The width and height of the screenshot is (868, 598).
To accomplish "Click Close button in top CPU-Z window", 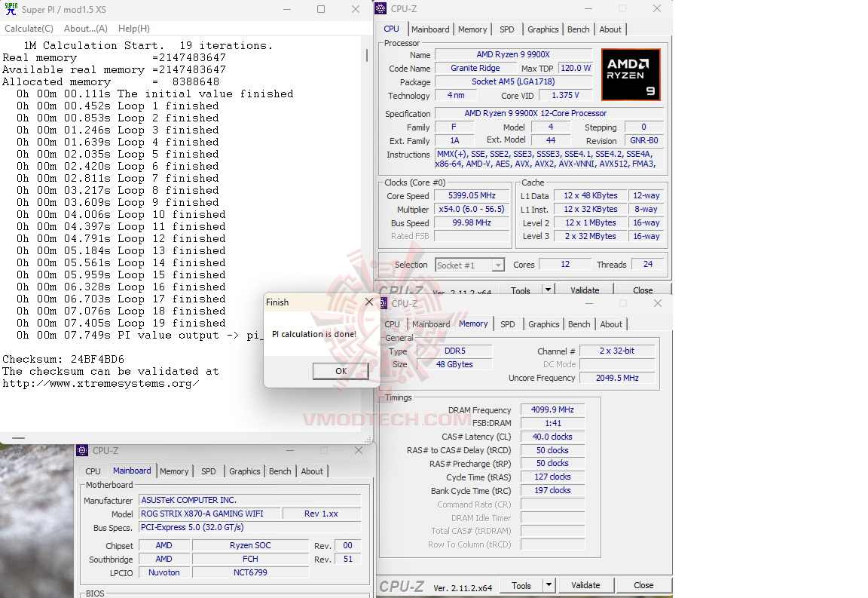I will tap(643, 290).
